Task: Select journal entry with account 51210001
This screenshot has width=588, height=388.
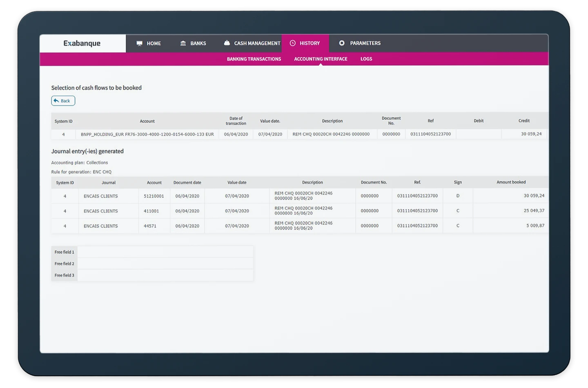Action: [154, 196]
